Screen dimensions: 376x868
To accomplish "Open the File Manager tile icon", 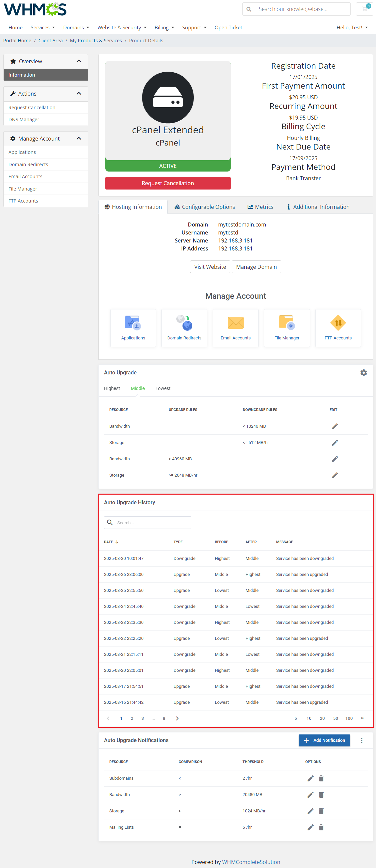I will click(x=287, y=323).
